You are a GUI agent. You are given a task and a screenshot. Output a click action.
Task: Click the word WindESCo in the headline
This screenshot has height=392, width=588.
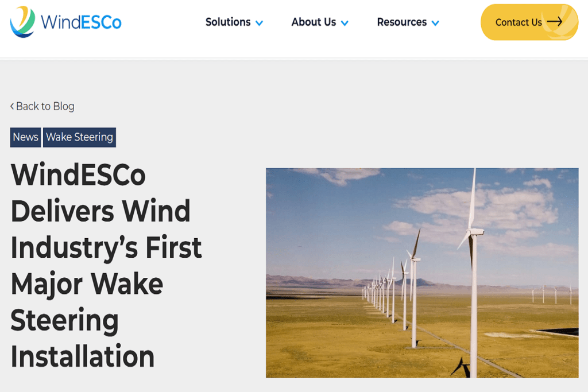coord(78,174)
